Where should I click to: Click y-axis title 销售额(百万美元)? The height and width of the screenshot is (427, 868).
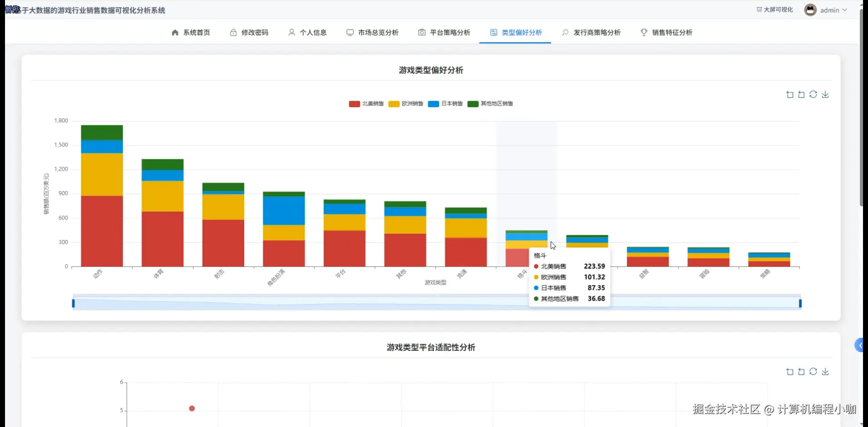point(46,194)
